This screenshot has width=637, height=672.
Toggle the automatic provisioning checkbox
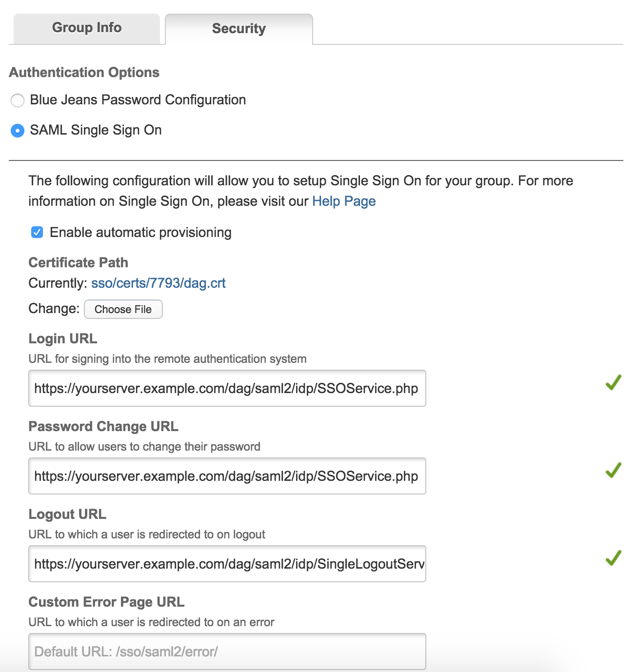[x=37, y=232]
